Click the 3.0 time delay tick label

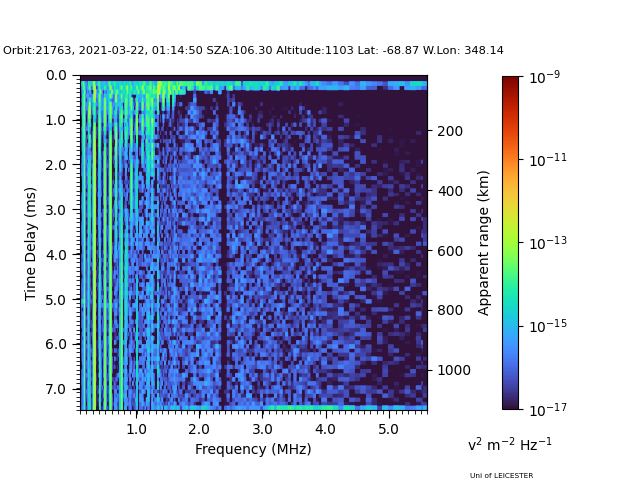coord(56,210)
